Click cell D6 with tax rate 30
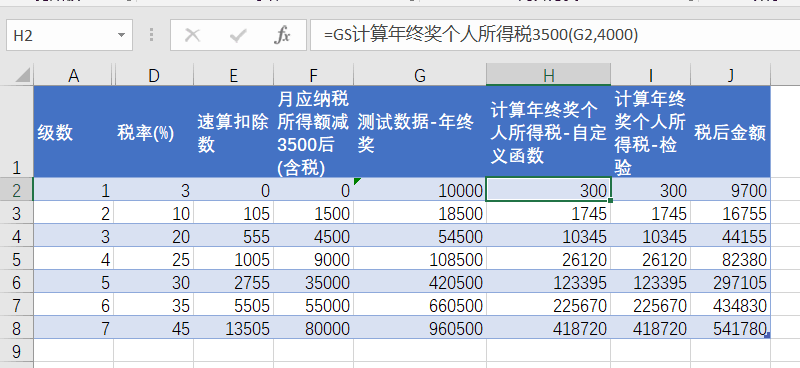The image size is (800, 368). click(154, 282)
